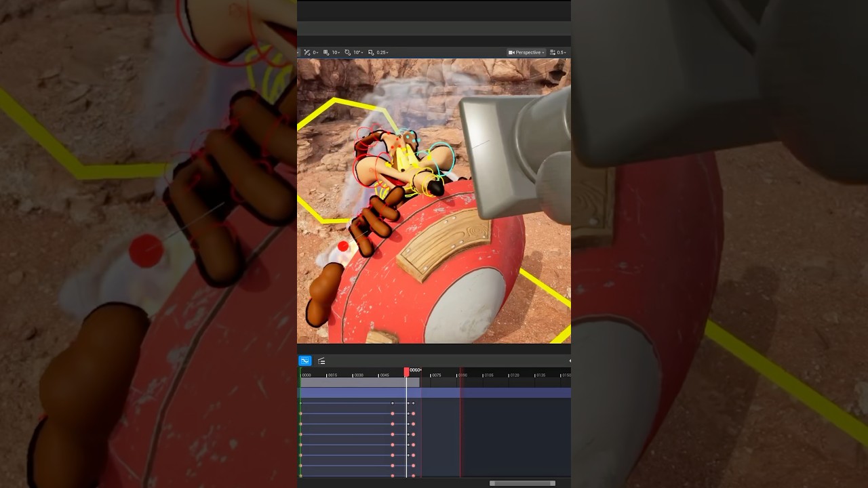The height and width of the screenshot is (488, 868).
Task: Open the Perspective view mode dropdown
Action: (526, 52)
